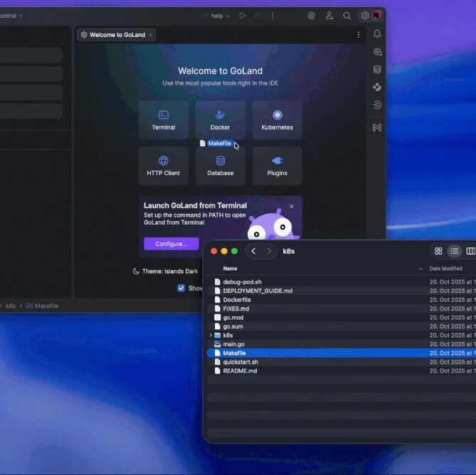Click k8s in the breadcrumb bar
The width and height of the screenshot is (476, 475).
[11, 306]
